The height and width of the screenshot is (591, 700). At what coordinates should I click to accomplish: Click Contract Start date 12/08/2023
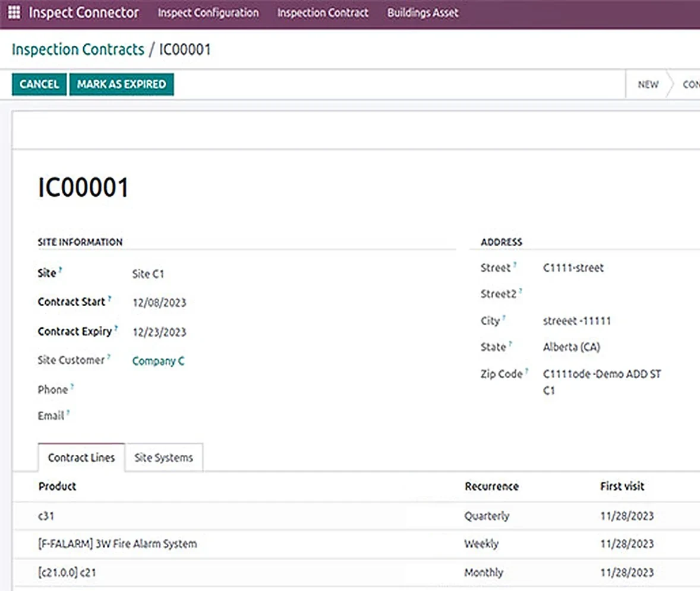159,303
